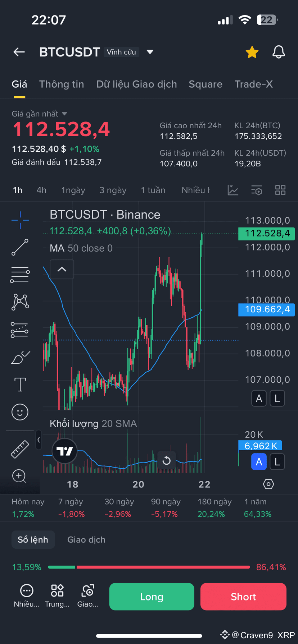
Task: Switch to the Thông tin tab
Action: (x=62, y=84)
